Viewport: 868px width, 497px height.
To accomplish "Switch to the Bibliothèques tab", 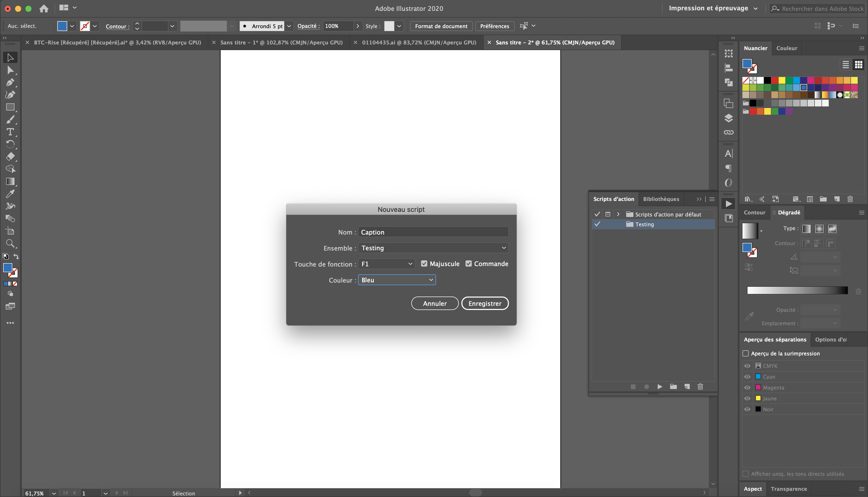I will click(661, 199).
